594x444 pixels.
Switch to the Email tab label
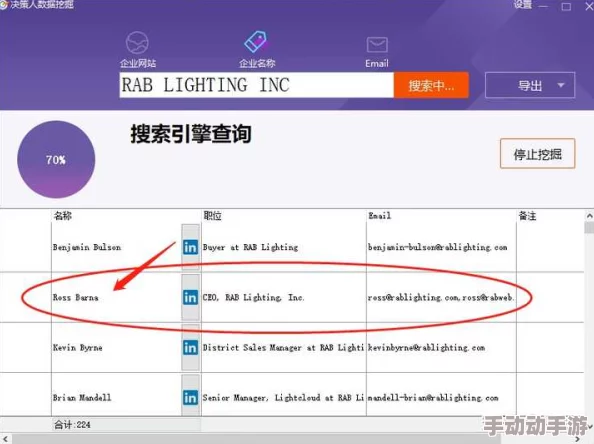point(377,63)
